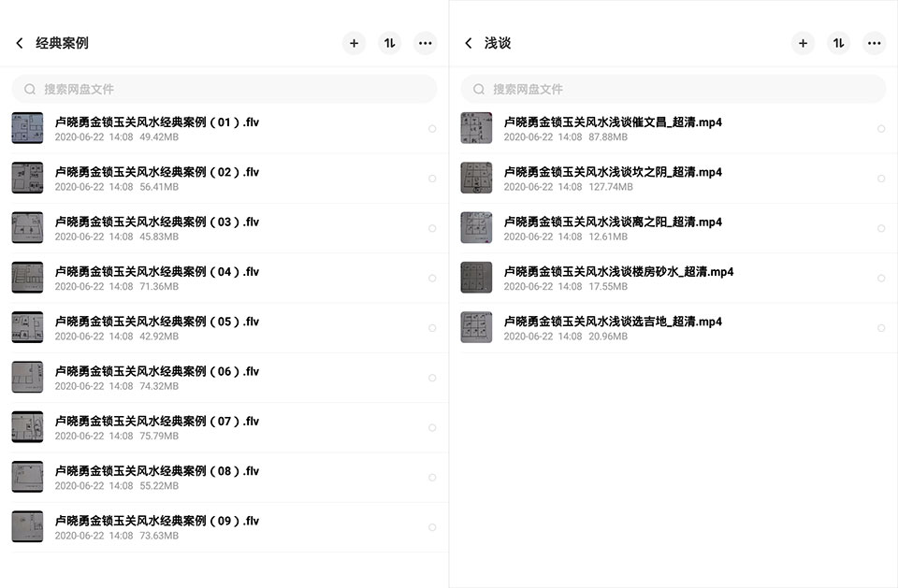Open thumbnail of 浅谈催文昌_超清.mp4

click(x=476, y=128)
